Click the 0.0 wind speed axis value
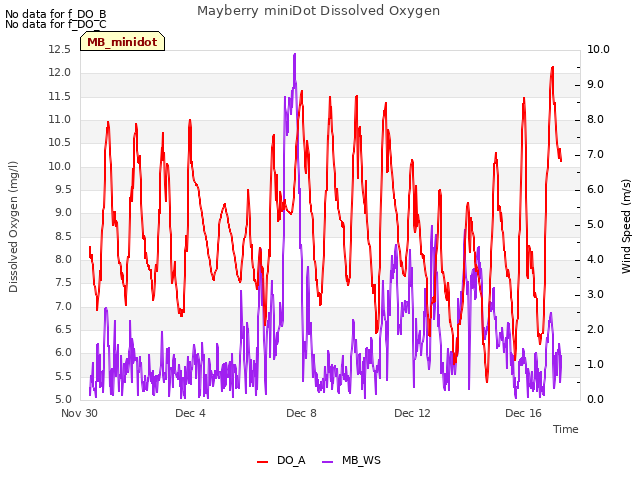 tap(596, 400)
